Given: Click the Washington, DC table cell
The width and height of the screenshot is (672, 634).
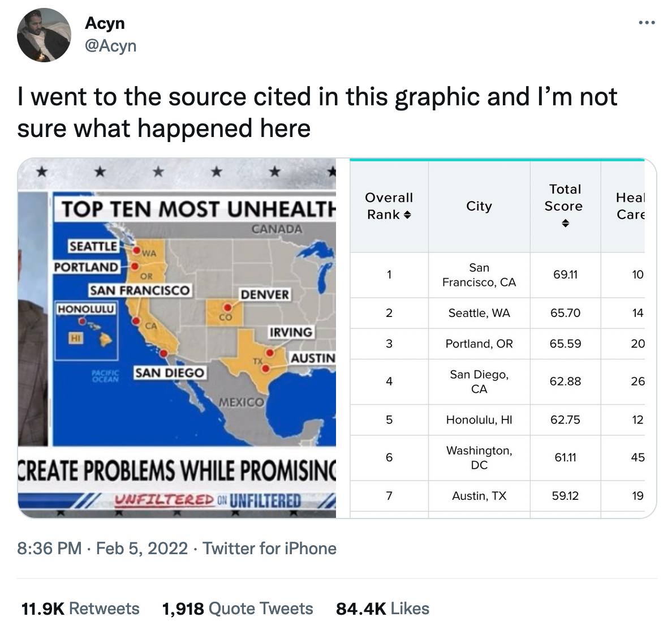Looking at the screenshot, I should pos(479,457).
